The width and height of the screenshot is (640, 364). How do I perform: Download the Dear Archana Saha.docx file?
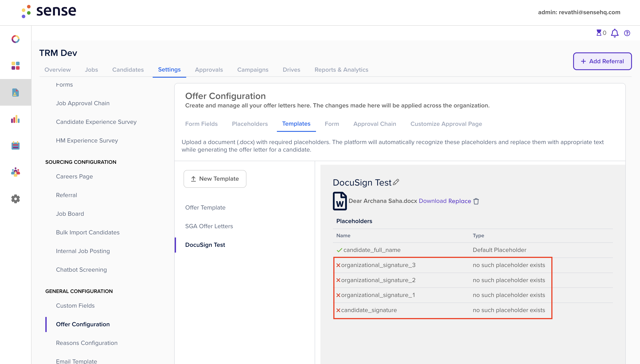[432, 201]
